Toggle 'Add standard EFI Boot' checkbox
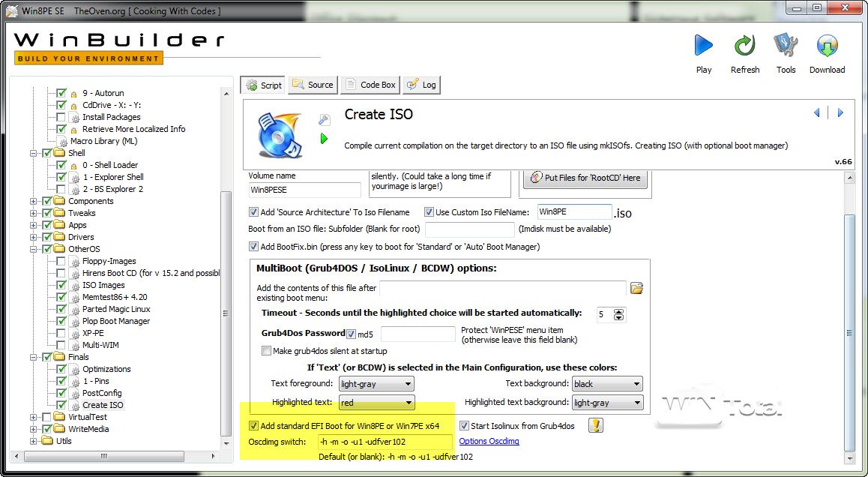 pyautogui.click(x=253, y=426)
